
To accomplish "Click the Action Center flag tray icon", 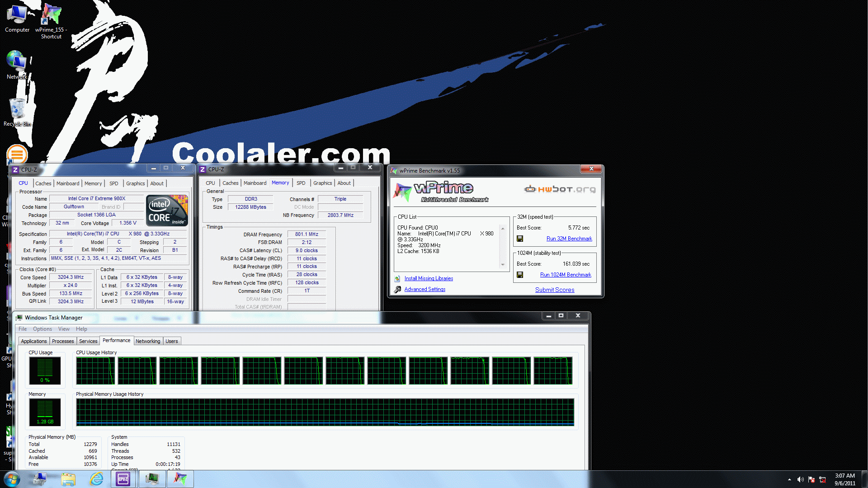I will coord(811,479).
